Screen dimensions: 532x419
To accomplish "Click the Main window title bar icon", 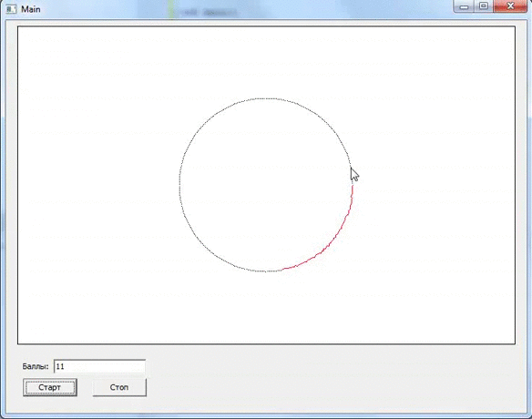I will tap(11, 9).
